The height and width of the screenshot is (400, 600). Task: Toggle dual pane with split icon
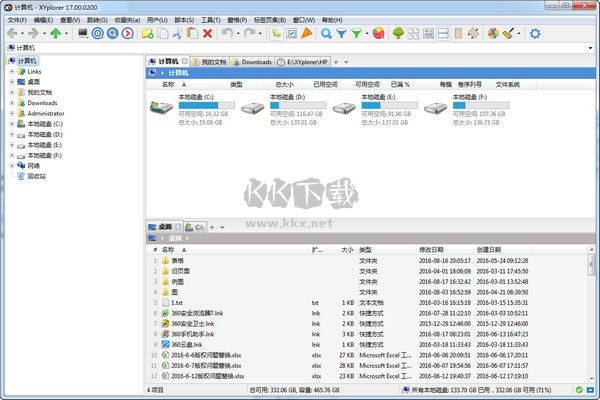pos(443,34)
